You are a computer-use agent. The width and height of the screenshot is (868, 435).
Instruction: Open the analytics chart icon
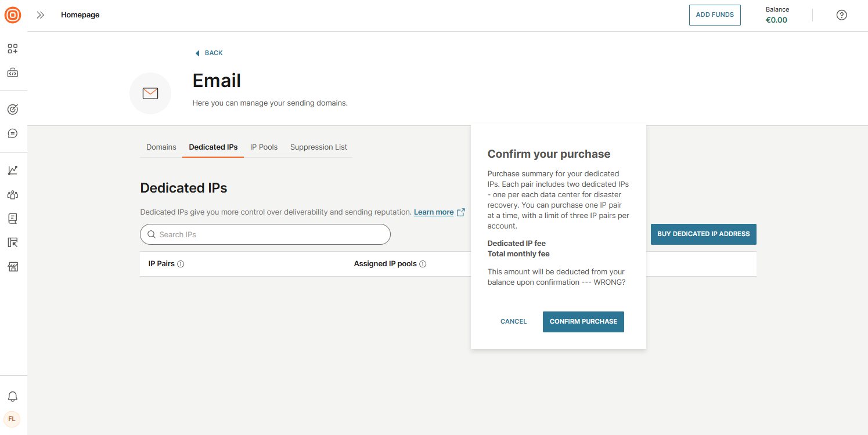click(x=13, y=170)
